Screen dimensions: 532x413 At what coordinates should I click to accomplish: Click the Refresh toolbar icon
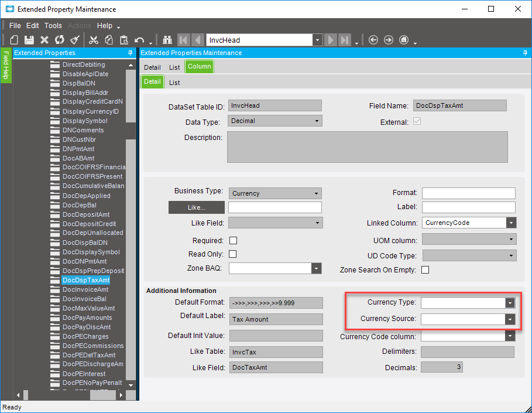click(59, 40)
